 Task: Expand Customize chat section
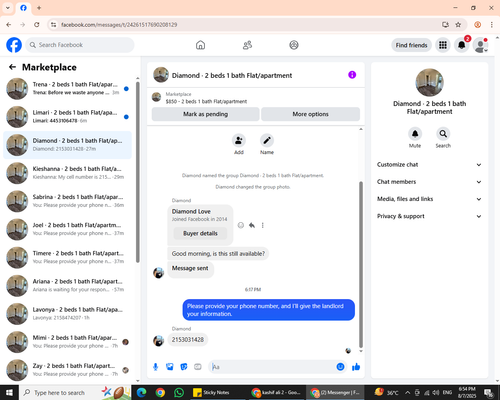(429, 165)
